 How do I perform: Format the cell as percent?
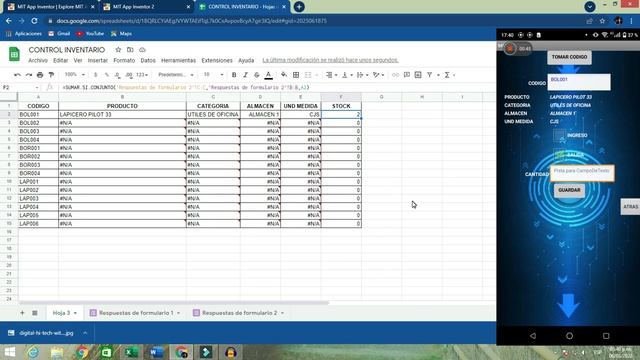click(107, 75)
